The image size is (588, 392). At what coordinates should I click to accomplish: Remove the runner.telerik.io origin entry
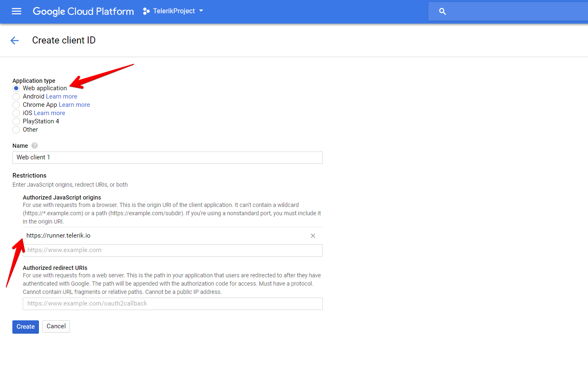tap(313, 236)
